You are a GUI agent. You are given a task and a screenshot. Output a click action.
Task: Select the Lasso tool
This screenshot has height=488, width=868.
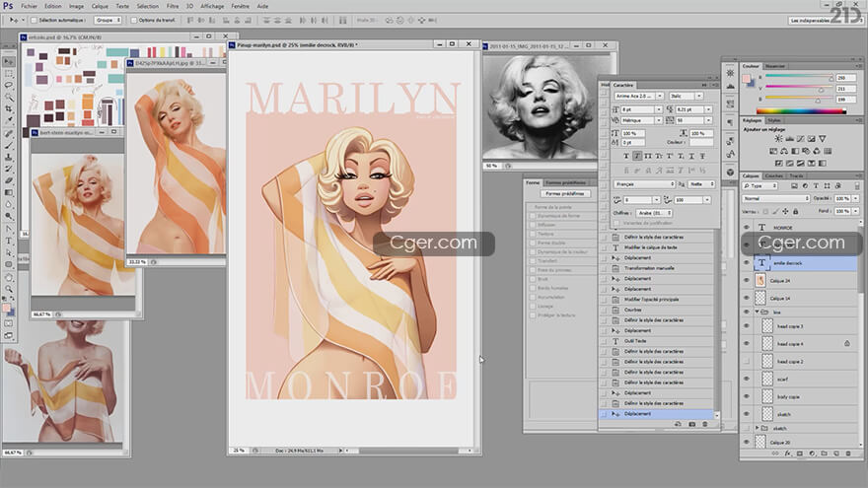click(8, 85)
